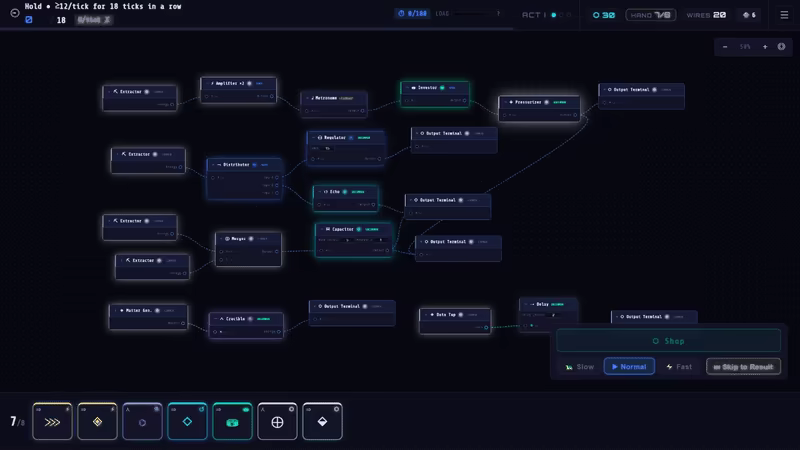Click the zoom reset compass icon

(x=781, y=46)
